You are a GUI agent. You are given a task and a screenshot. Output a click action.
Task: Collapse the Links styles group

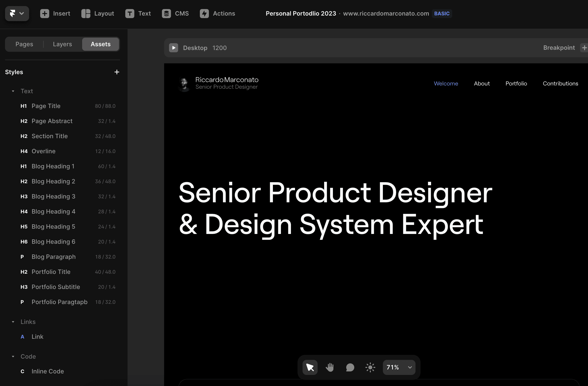coord(13,322)
